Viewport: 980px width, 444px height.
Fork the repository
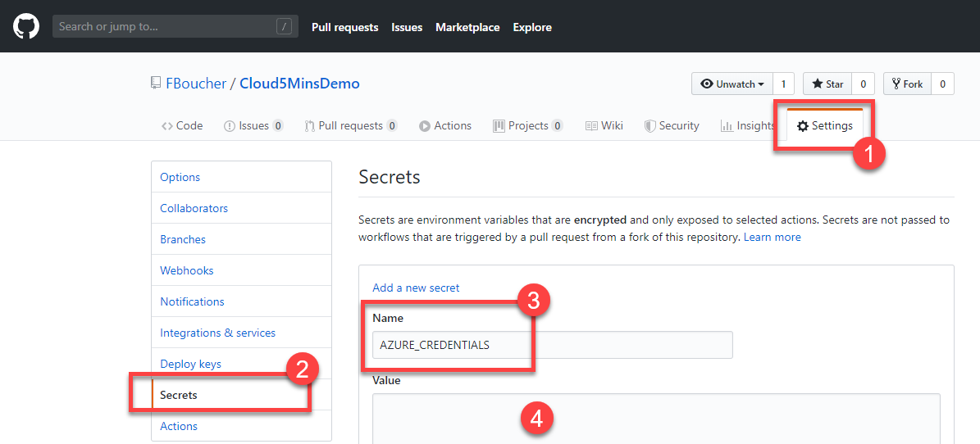[x=907, y=84]
